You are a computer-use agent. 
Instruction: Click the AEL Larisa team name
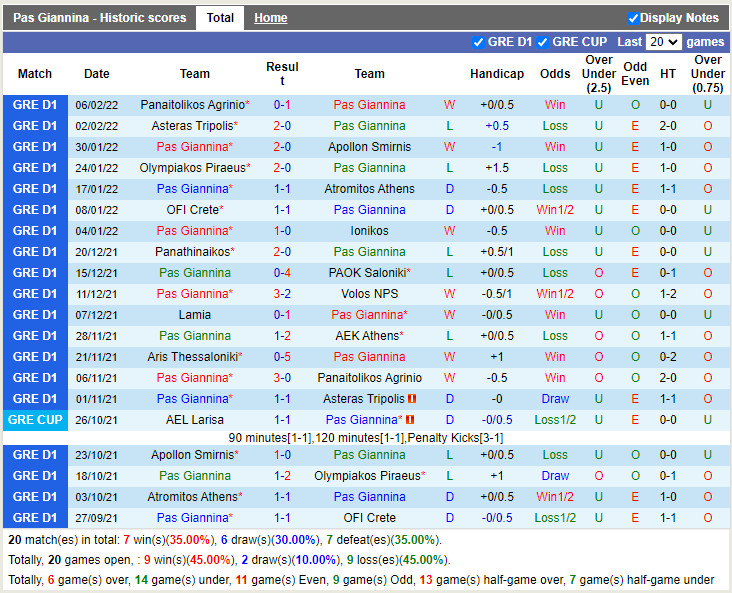(195, 420)
